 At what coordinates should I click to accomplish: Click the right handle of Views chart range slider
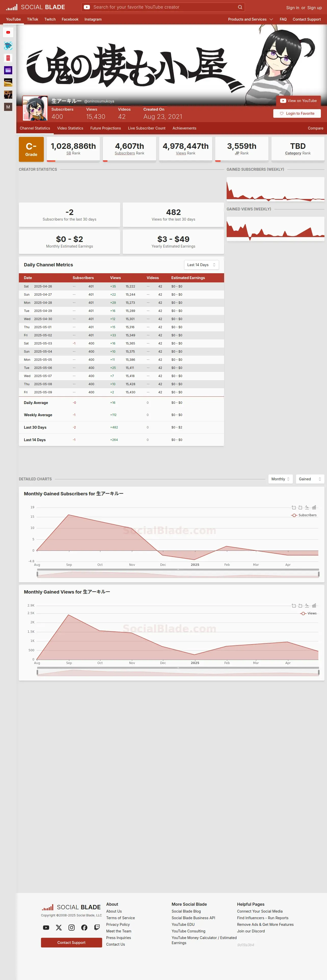click(319, 672)
